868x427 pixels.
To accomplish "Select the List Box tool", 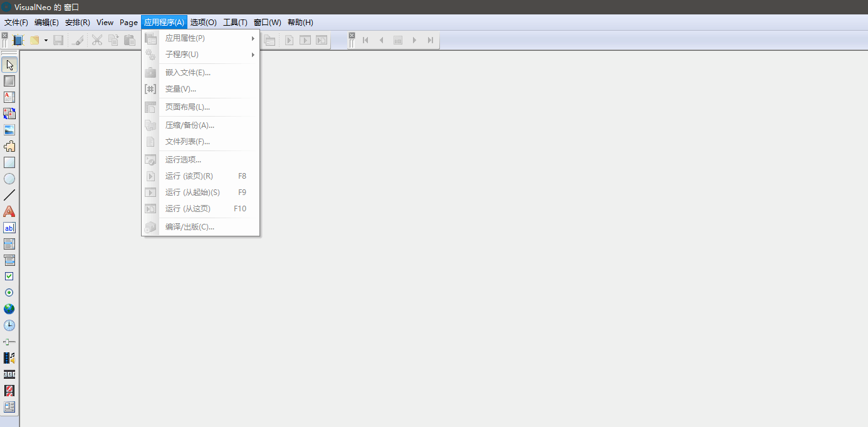I will [9, 244].
